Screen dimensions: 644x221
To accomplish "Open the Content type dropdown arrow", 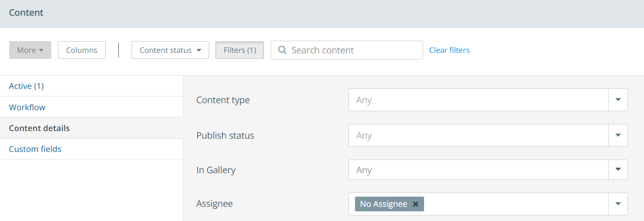I will (x=618, y=100).
